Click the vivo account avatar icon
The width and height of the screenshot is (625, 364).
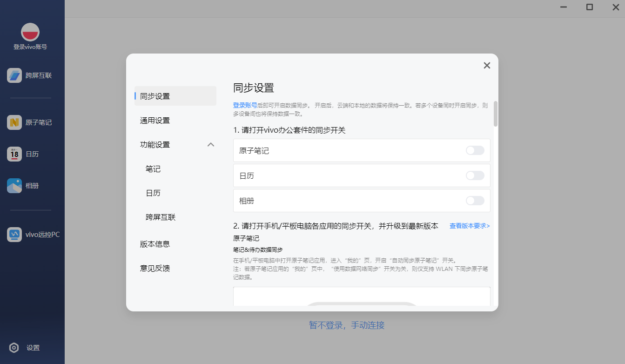coord(30,32)
